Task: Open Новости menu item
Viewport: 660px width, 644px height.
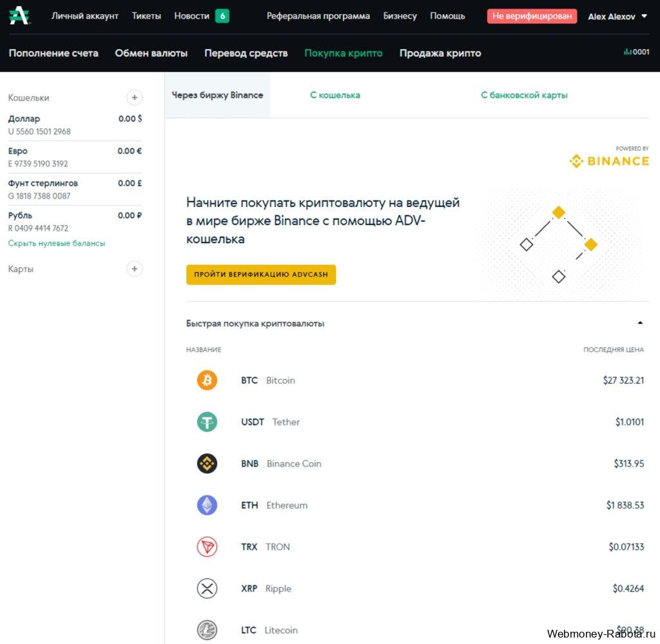Action: [191, 16]
